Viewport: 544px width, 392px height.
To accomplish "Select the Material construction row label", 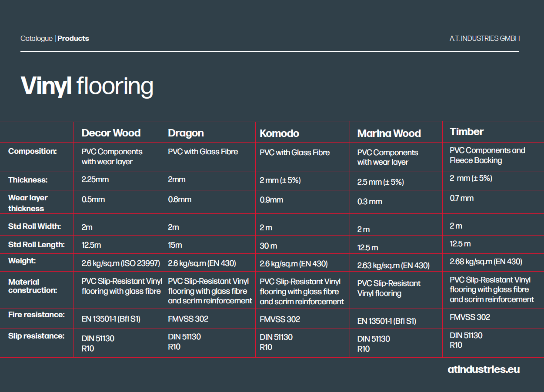I will (x=33, y=286).
